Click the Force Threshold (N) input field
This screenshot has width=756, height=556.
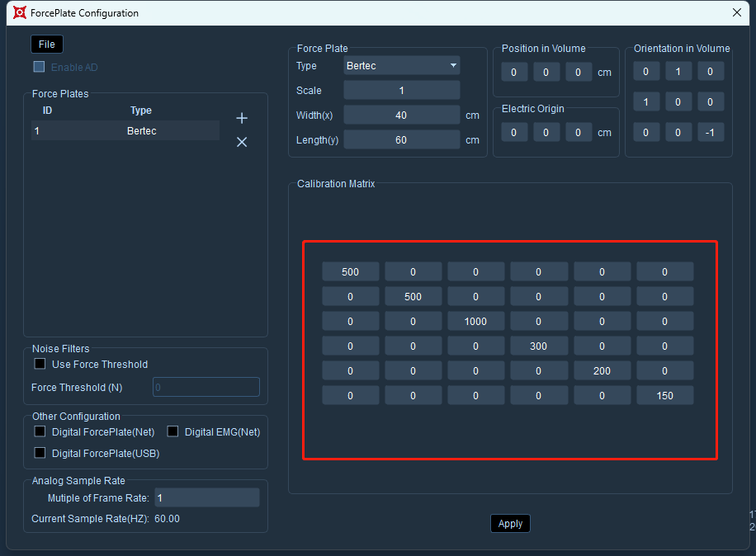click(206, 387)
